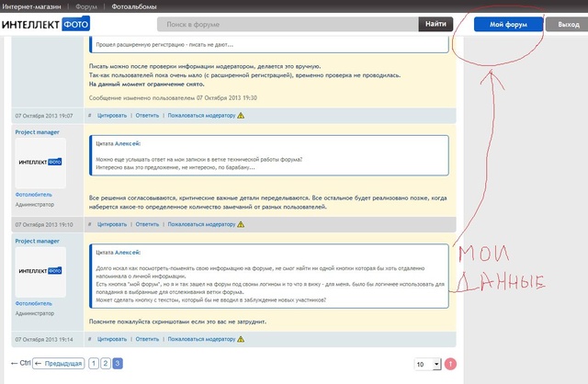Screen dimensions: 588x384
Task: Open Project manager profile above the 19:10 bar
Action: [x=37, y=132]
